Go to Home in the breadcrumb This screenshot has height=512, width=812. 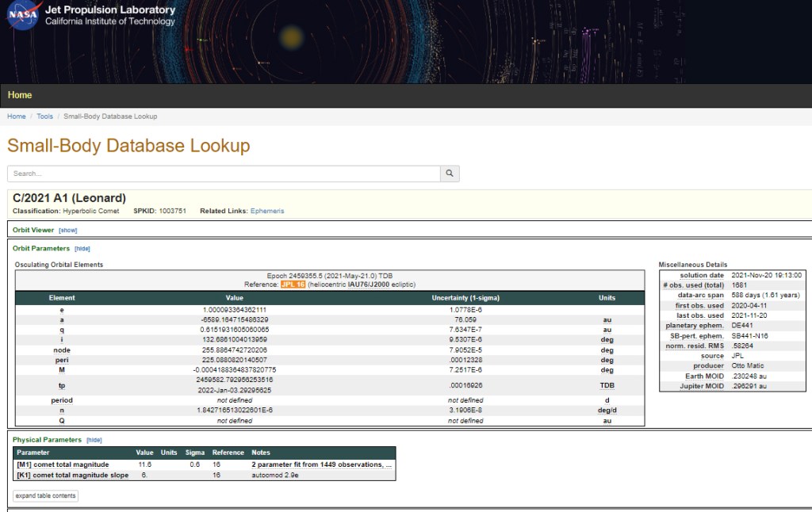17,117
